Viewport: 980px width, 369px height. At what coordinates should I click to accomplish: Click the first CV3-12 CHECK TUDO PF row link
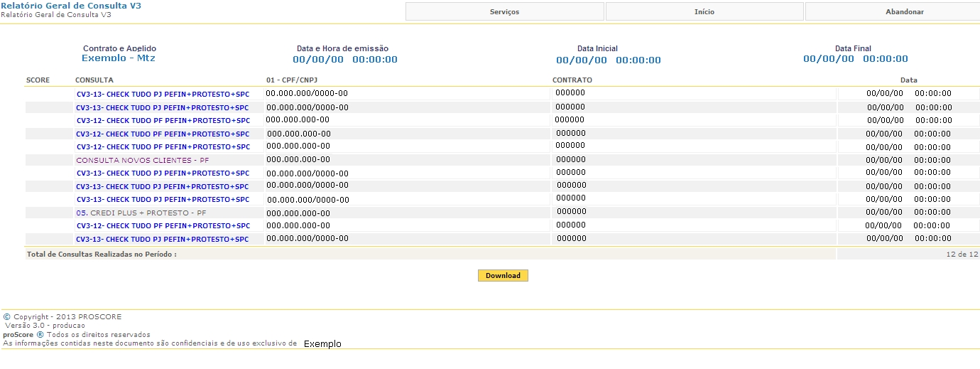pos(163,121)
